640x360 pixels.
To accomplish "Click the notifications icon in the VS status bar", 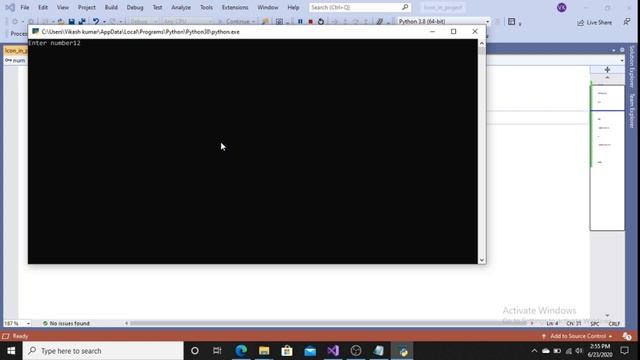I will click(627, 336).
